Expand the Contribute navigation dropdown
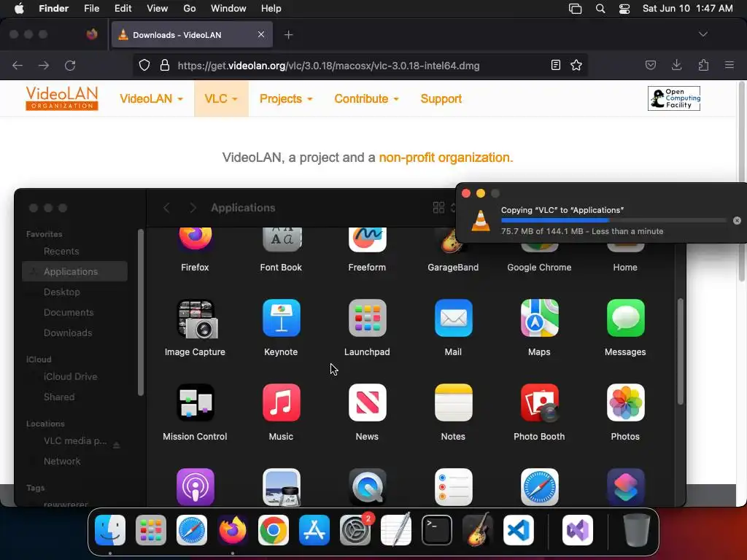747x560 pixels. pyautogui.click(x=366, y=98)
